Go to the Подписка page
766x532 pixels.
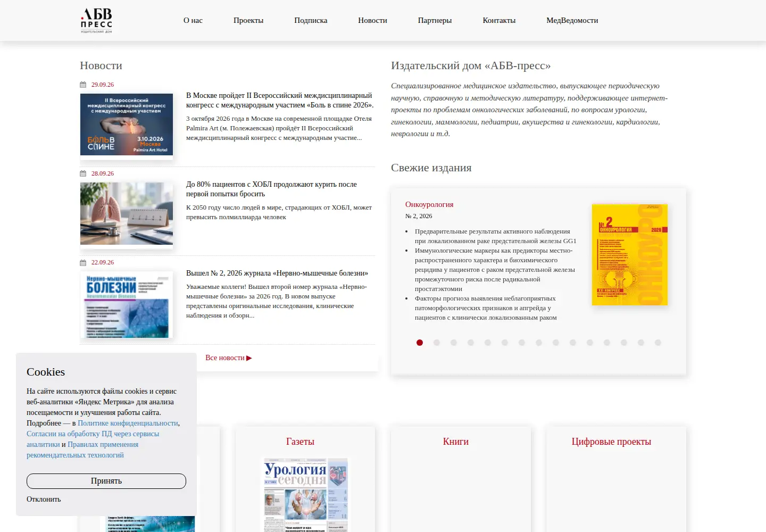coord(311,20)
